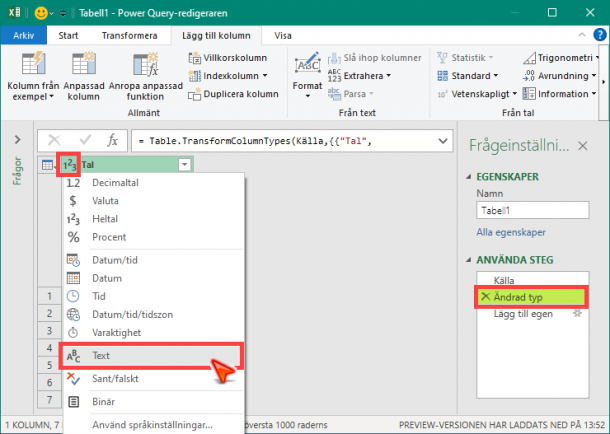This screenshot has width=610, height=434.
Task: Click the Kolumn från exempel icon
Action: (x=33, y=64)
